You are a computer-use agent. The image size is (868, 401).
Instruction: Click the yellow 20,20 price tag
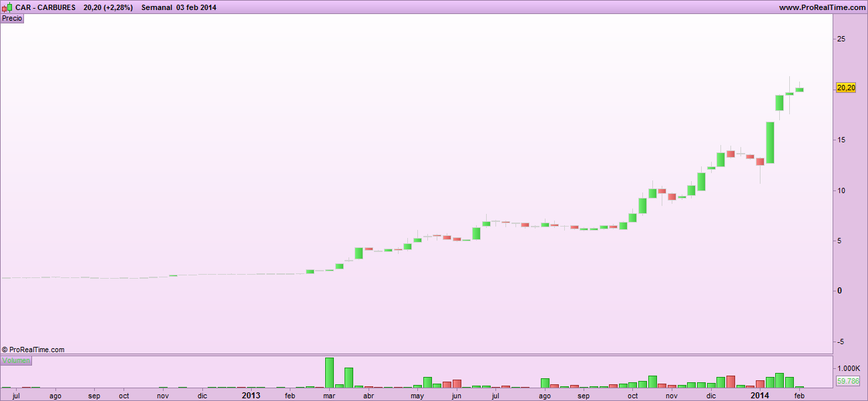(846, 88)
